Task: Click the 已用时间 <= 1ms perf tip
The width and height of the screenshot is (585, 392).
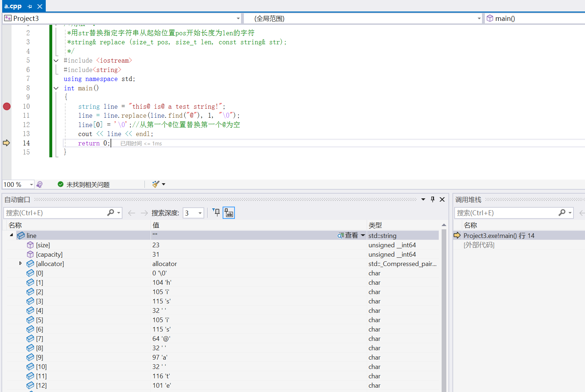Action: pyautogui.click(x=141, y=144)
